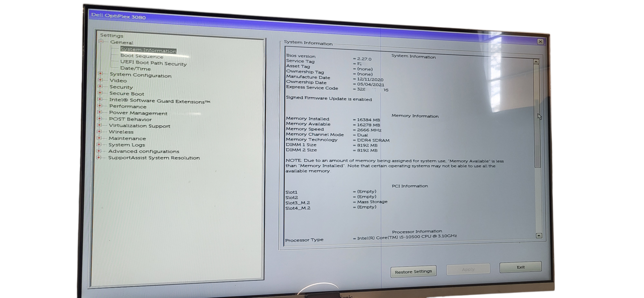
Task: Click the Exit button
Action: pos(520,267)
